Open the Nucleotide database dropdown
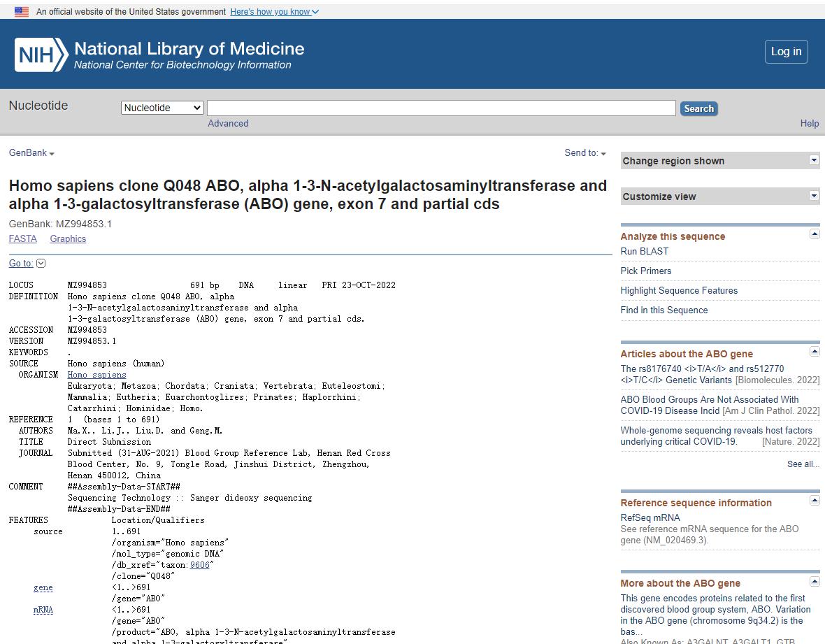This screenshot has width=825, height=644. click(162, 108)
